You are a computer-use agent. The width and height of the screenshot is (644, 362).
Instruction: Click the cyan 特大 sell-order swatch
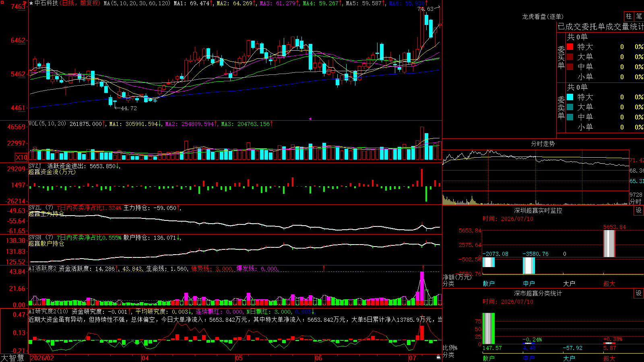(x=570, y=97)
